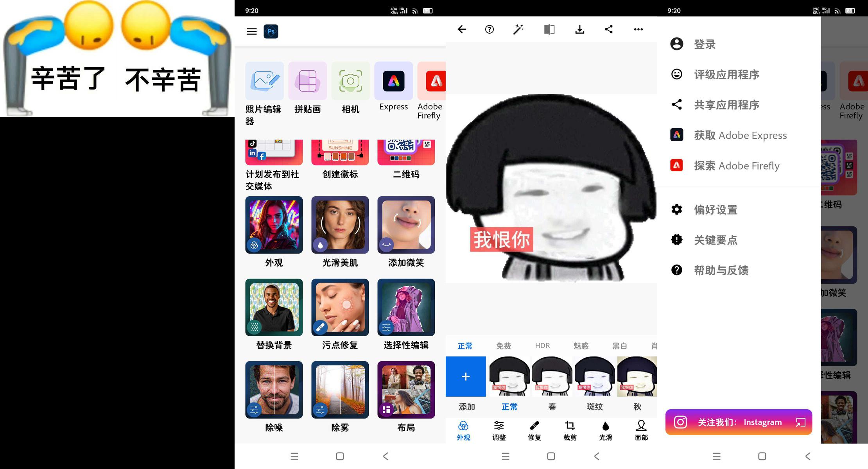
Task: Open 偏好设置 in side menu
Action: click(716, 210)
